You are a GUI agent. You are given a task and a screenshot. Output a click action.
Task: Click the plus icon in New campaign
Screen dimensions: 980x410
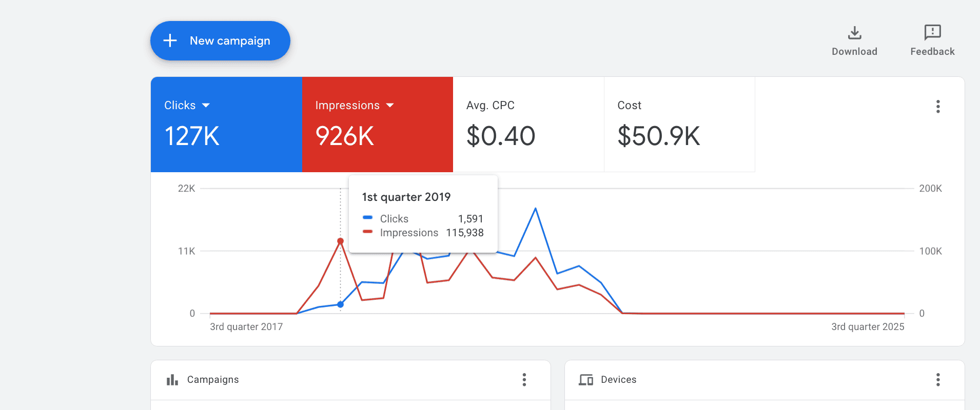170,40
